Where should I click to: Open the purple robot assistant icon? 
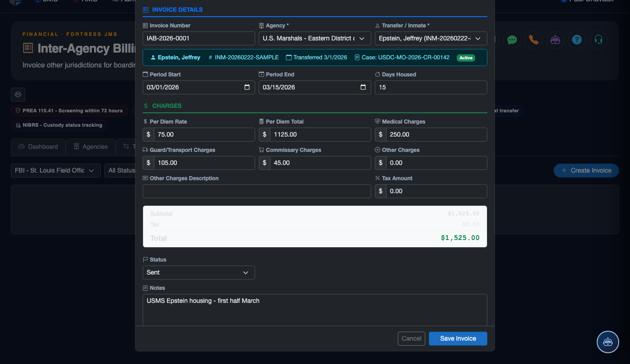[x=555, y=40]
